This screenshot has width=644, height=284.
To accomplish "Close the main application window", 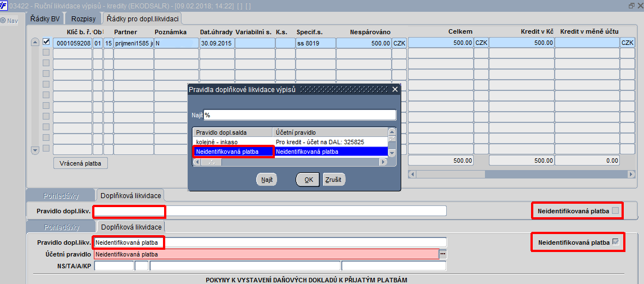I will click(640, 6).
